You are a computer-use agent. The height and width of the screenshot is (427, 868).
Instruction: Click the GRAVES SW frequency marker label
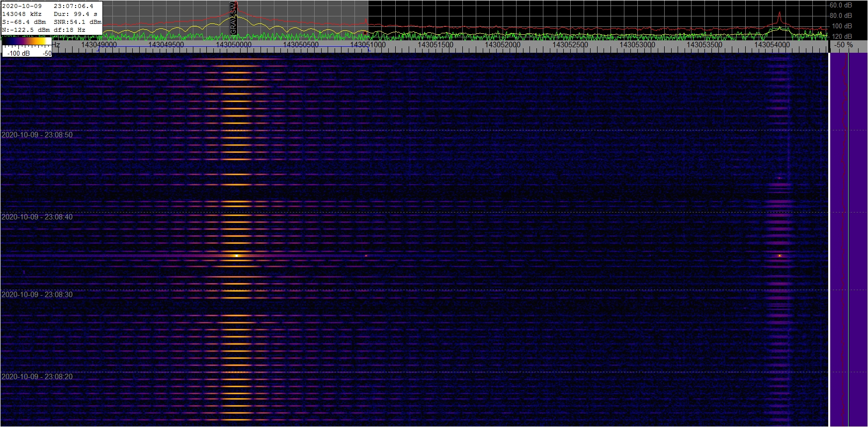(233, 19)
